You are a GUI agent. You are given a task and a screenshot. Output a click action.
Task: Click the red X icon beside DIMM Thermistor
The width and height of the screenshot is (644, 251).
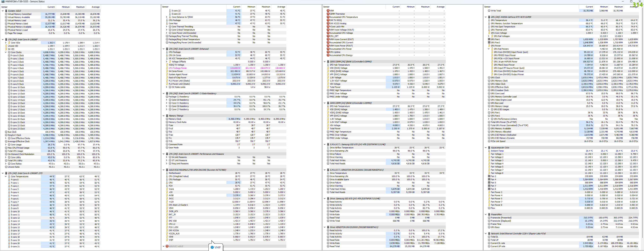click(328, 14)
